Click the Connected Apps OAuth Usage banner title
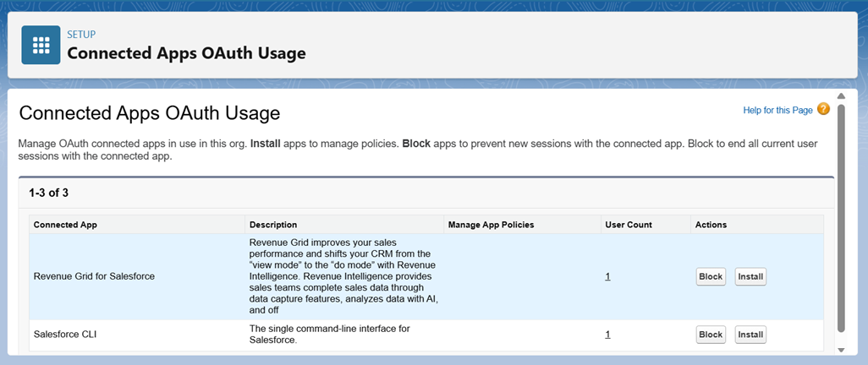This screenshot has width=868, height=365. coord(186,53)
